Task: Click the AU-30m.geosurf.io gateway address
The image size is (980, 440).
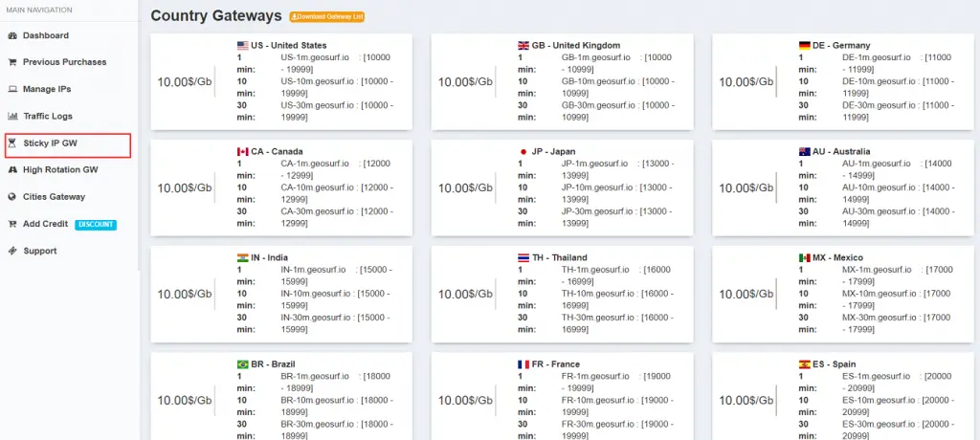Action: click(x=880, y=211)
